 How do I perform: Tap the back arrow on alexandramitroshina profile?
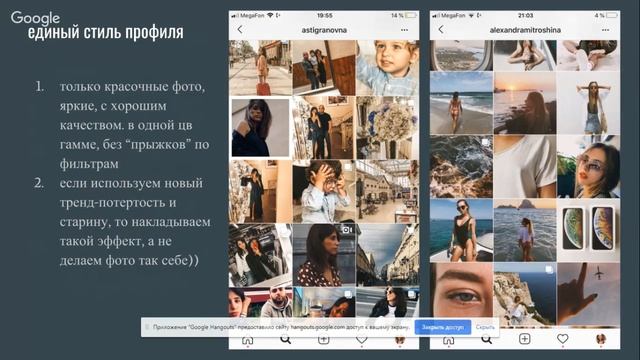point(441,29)
